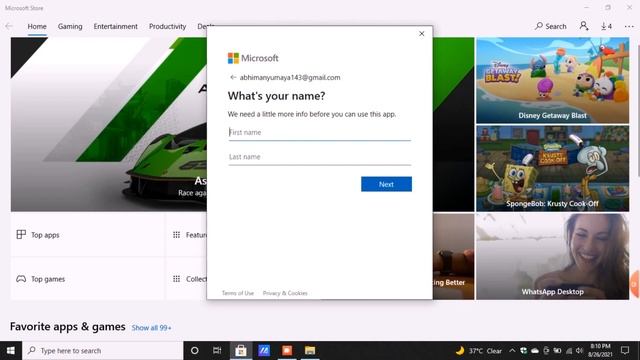The height and width of the screenshot is (360, 640).
Task: Show hidden system tray icons
Action: (x=512, y=351)
